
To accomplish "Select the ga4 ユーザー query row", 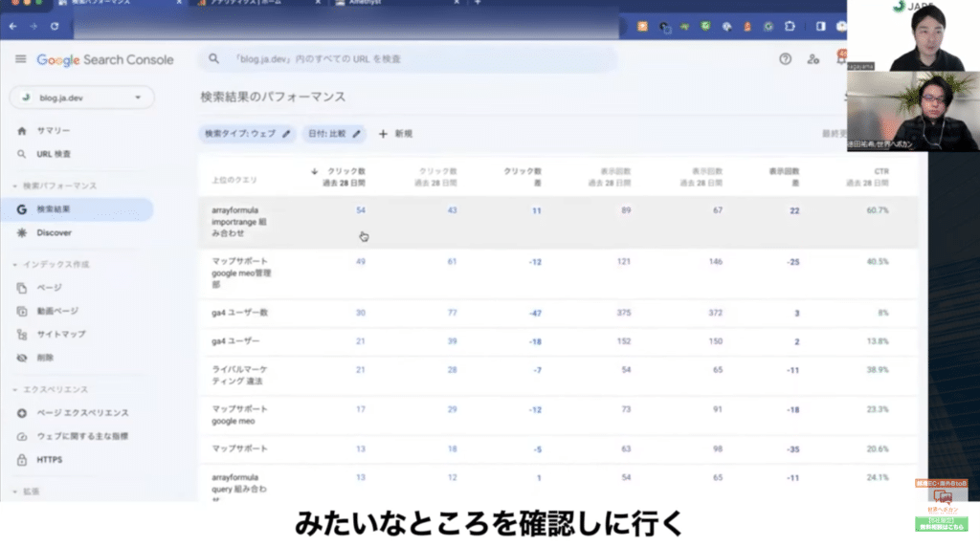I will 558,341.
